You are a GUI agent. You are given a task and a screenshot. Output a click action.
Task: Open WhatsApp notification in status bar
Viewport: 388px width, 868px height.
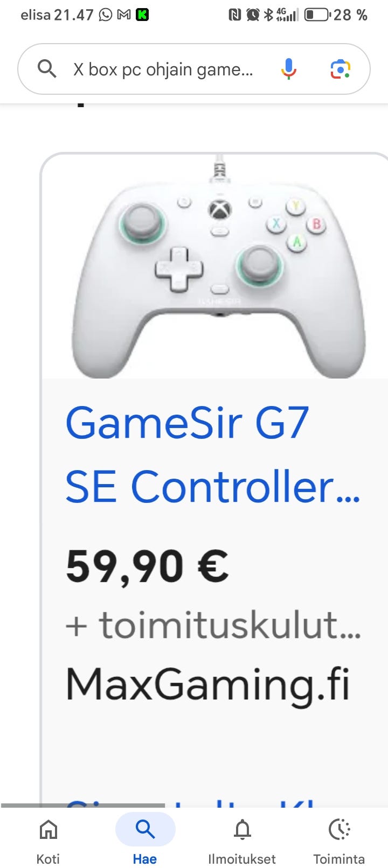(106, 15)
